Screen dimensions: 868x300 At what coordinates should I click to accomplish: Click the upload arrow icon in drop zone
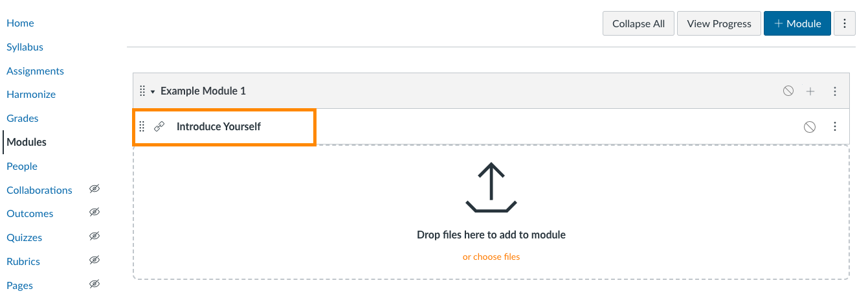coord(491,187)
